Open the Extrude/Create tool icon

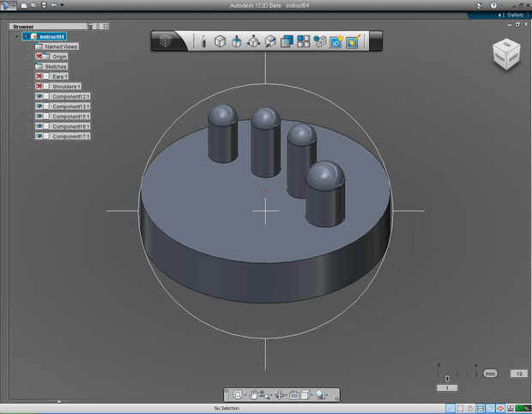point(237,40)
